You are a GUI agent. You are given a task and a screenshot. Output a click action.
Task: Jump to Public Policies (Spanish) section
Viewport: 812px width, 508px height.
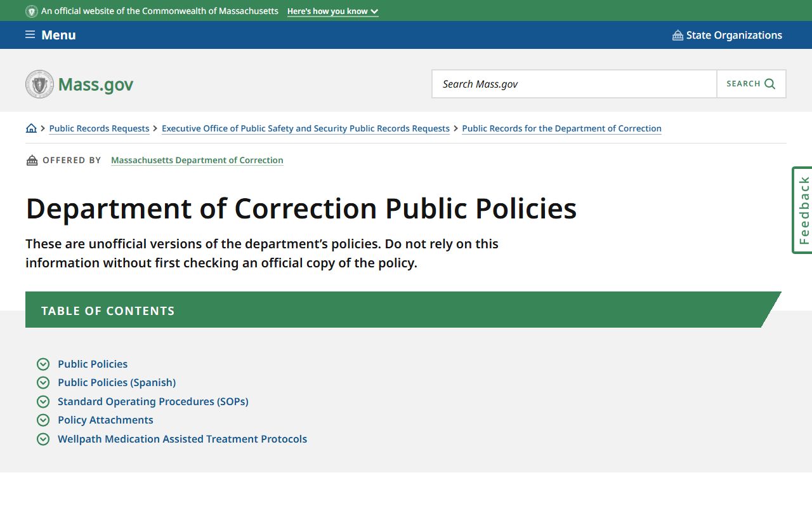(117, 382)
